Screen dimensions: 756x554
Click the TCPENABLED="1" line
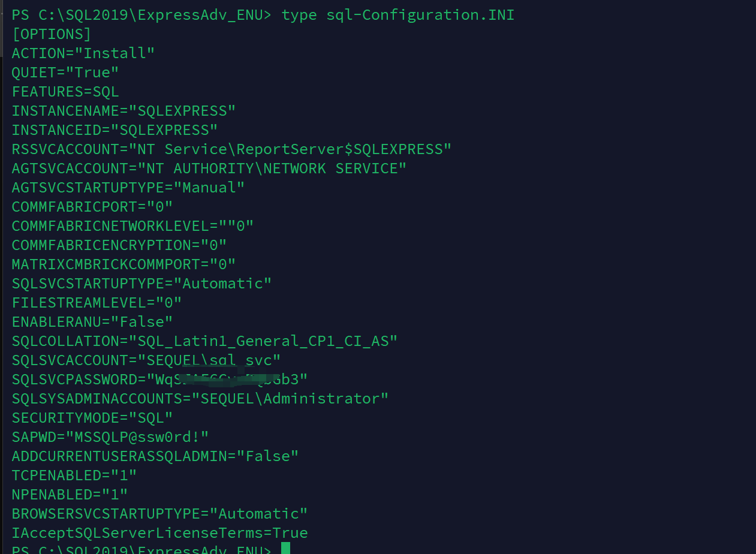coord(74,475)
